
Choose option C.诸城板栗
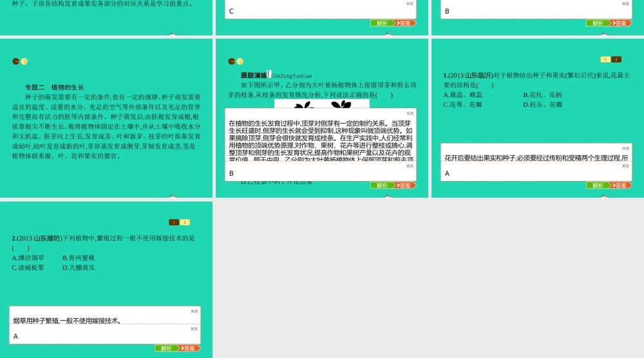tap(28, 268)
